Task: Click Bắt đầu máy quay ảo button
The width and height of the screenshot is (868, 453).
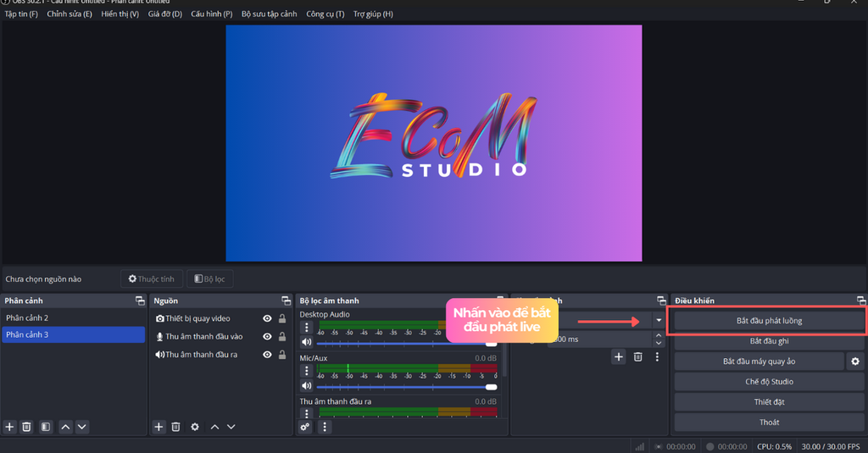Action: pos(759,362)
